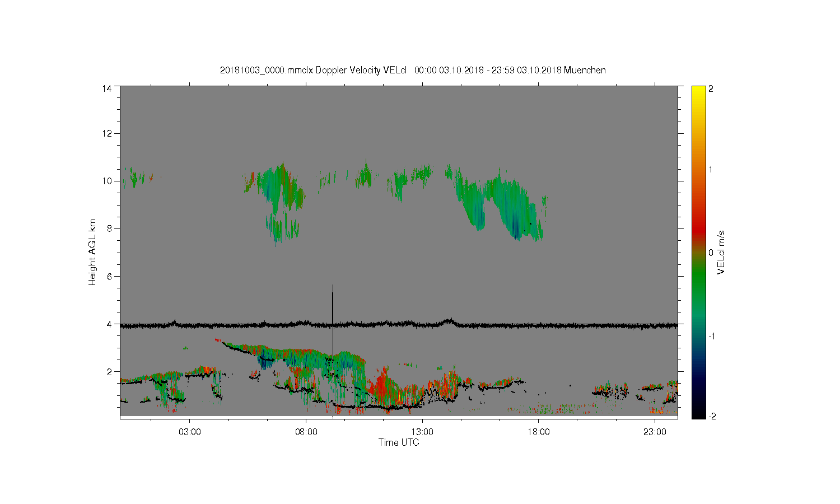The height and width of the screenshot is (504, 840).
Task: Click the 'Time UTC' x-axis label
Action: tap(399, 442)
